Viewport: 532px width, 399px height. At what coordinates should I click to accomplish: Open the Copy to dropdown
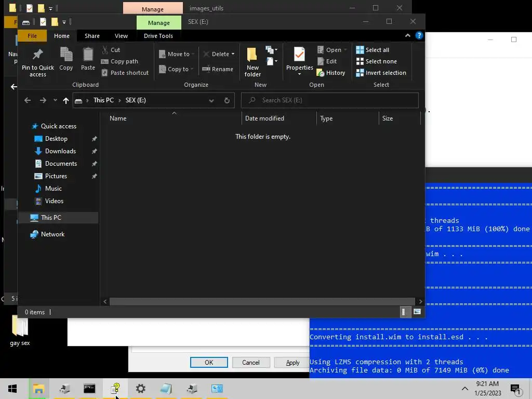(x=176, y=69)
